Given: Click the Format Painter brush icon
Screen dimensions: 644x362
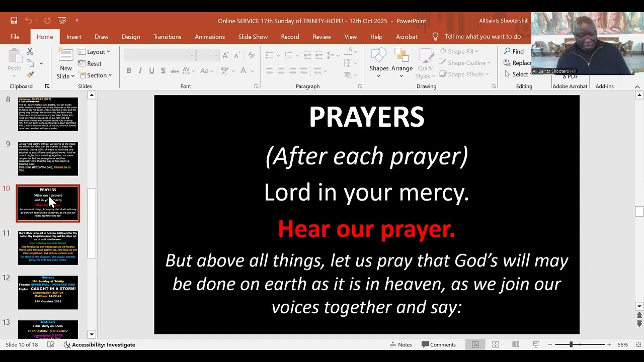Looking at the screenshot, I should (x=30, y=75).
